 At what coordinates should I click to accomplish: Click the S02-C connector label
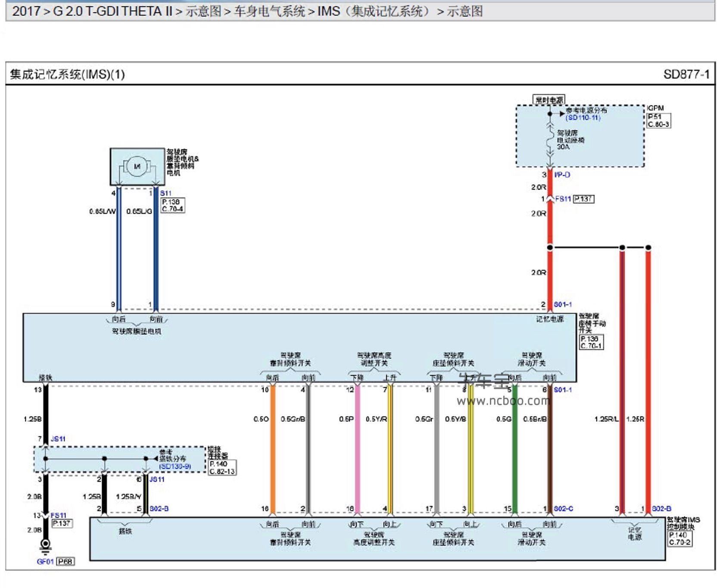click(x=563, y=509)
